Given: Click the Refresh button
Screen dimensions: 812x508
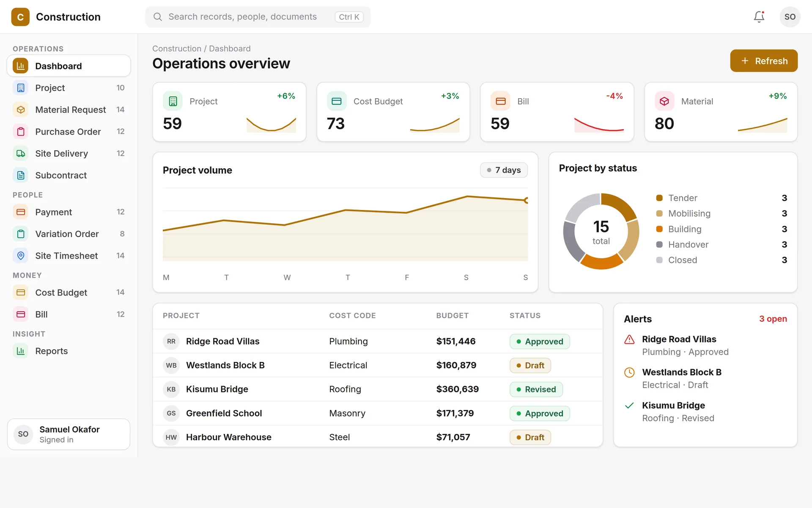Looking at the screenshot, I should (764, 61).
